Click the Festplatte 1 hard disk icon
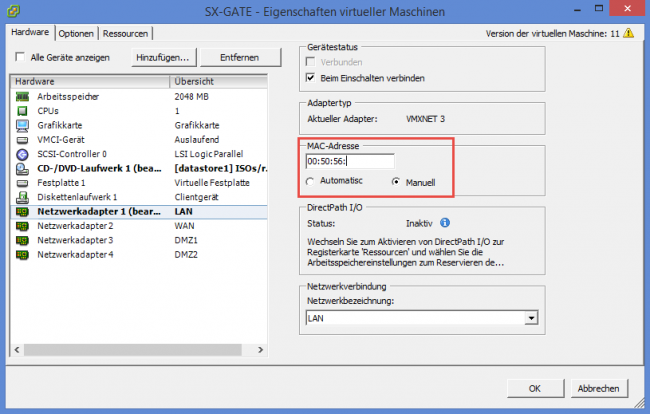Screen dimensions: 650x414 click(x=20, y=183)
